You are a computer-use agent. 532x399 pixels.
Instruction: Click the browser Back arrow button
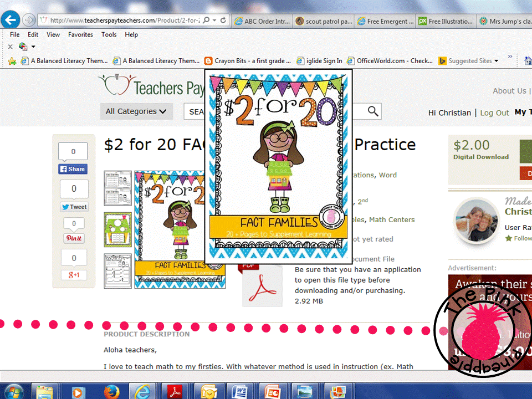(x=10, y=20)
